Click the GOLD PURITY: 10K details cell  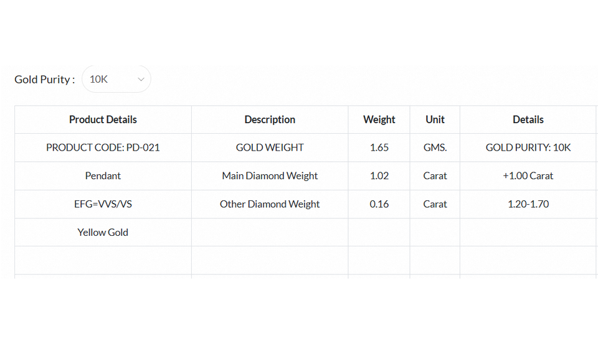[528, 147]
